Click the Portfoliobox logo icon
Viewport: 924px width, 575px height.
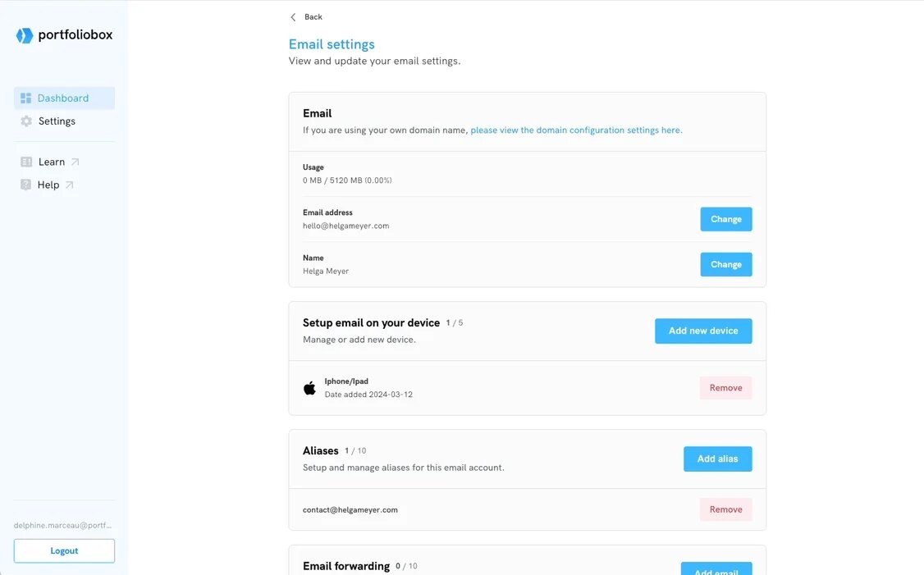point(25,35)
